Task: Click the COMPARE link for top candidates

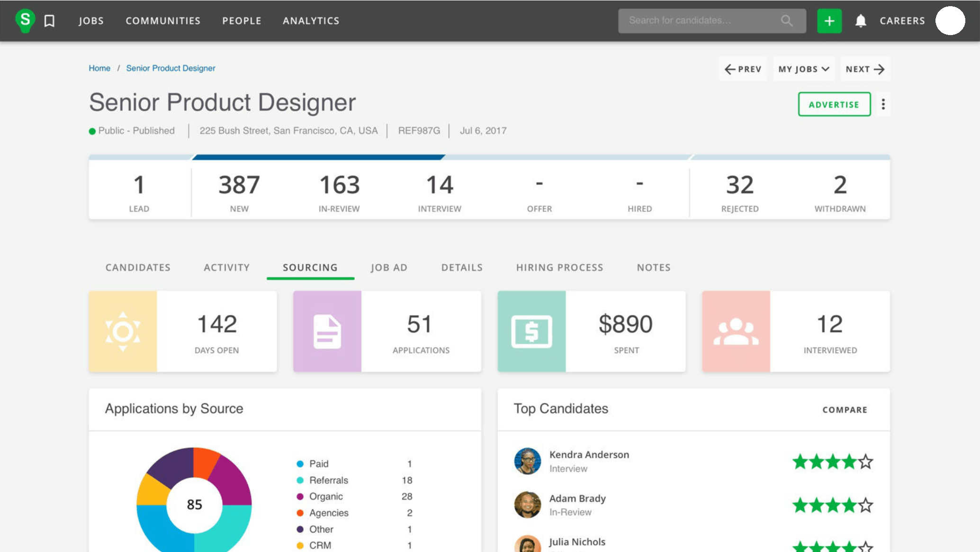Action: coord(844,409)
